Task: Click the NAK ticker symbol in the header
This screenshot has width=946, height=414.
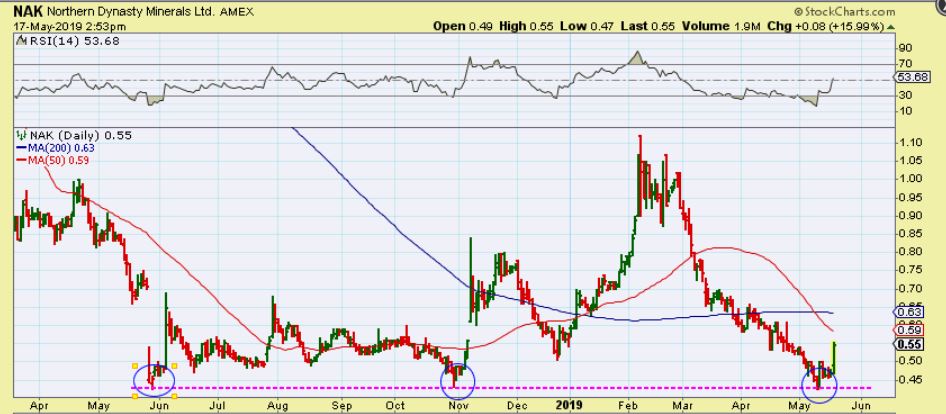Action: [28, 11]
